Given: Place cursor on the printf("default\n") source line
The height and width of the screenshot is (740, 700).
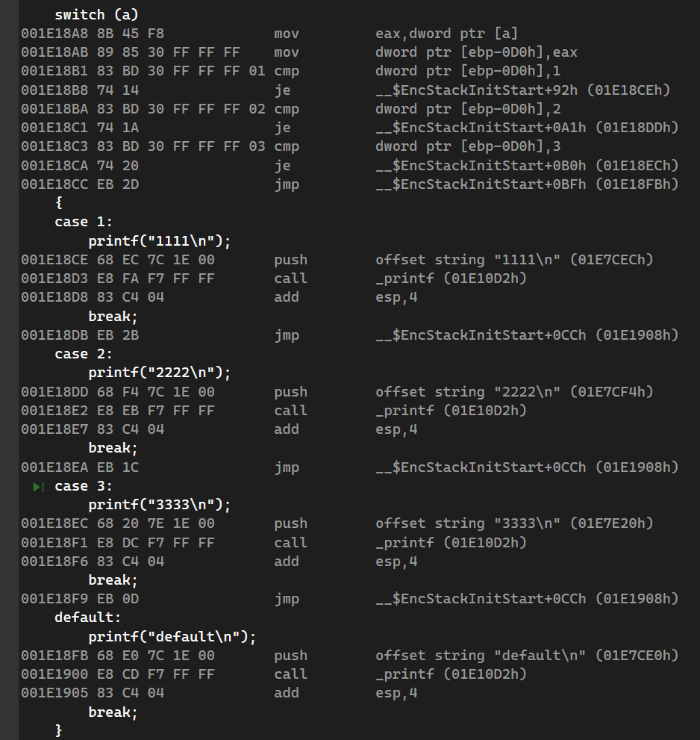Looking at the screenshot, I should (172, 637).
